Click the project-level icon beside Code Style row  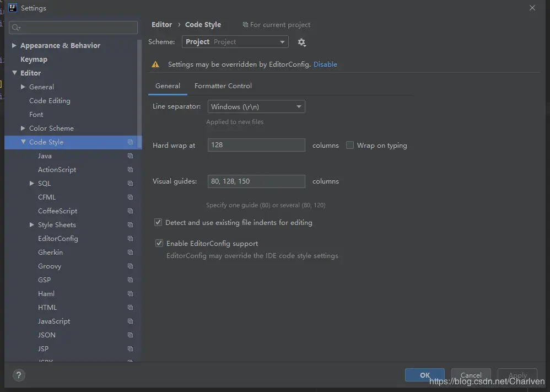click(130, 142)
